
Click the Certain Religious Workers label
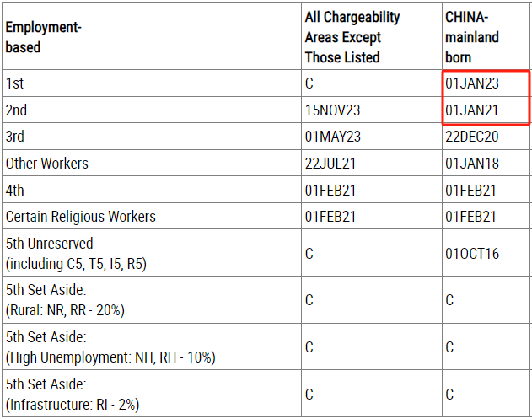coord(80,217)
